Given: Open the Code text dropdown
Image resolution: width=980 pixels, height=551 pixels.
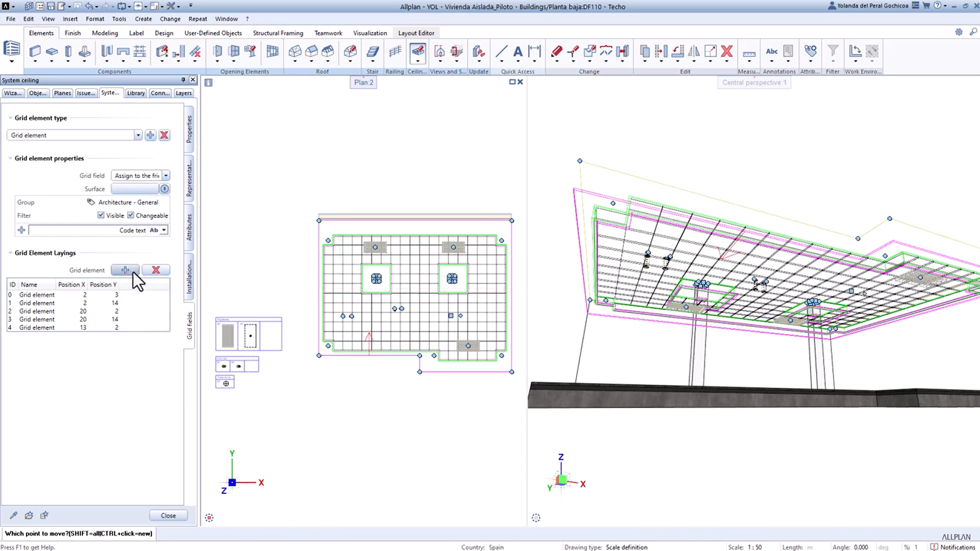Looking at the screenshot, I should click(x=164, y=230).
